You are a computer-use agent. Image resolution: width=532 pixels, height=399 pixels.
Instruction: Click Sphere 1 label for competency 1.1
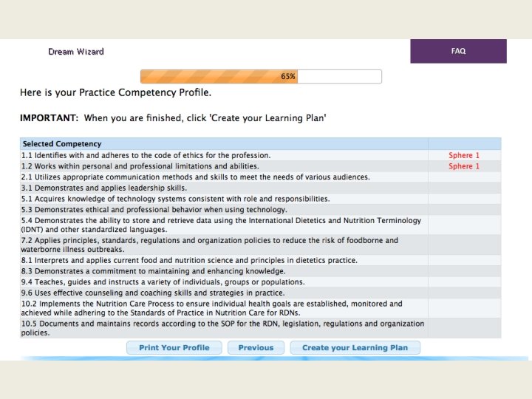464,155
